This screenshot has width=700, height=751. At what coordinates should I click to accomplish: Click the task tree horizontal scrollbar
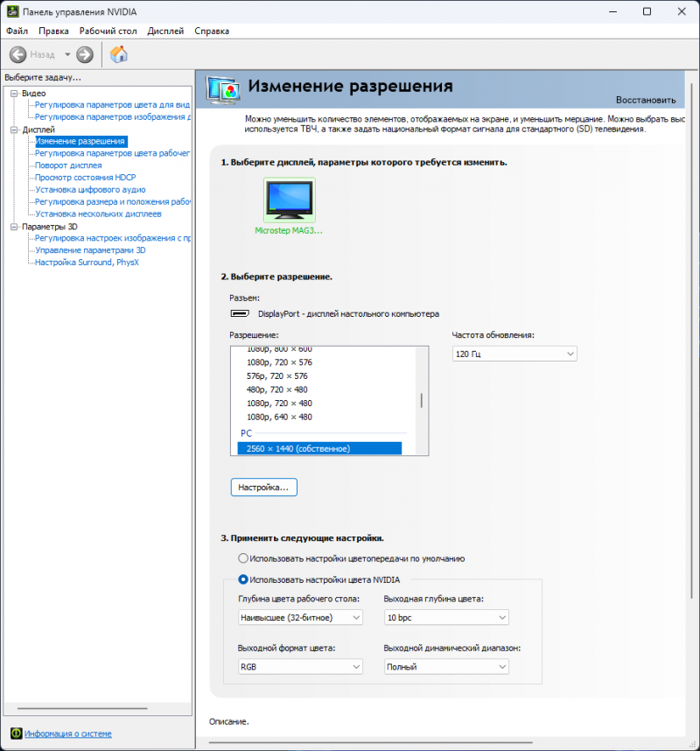pyautogui.click(x=82, y=708)
